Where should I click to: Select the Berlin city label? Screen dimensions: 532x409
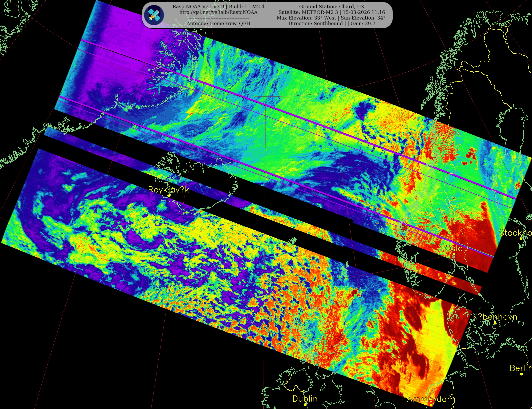(521, 368)
